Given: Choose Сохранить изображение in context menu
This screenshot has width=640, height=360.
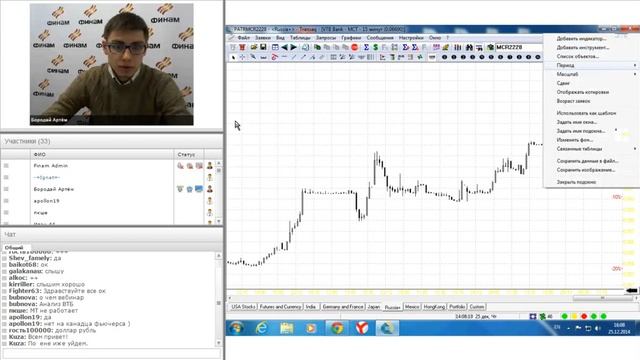Looking at the screenshot, I should [585, 170].
